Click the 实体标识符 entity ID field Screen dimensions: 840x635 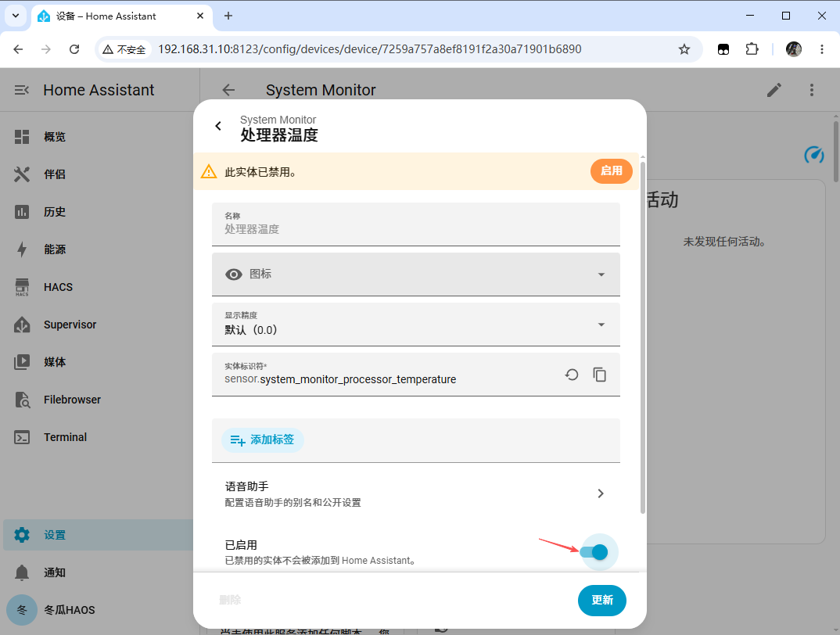(x=416, y=375)
